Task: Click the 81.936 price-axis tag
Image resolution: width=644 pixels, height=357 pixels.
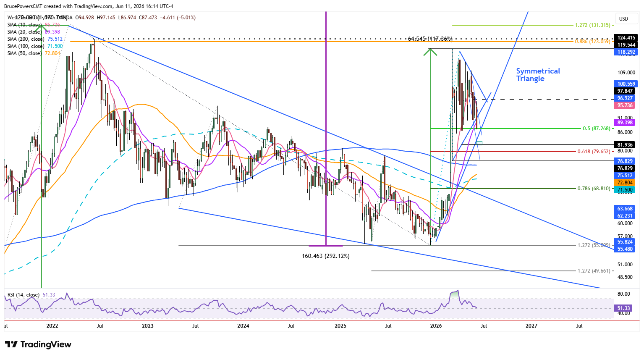Action: [625, 145]
